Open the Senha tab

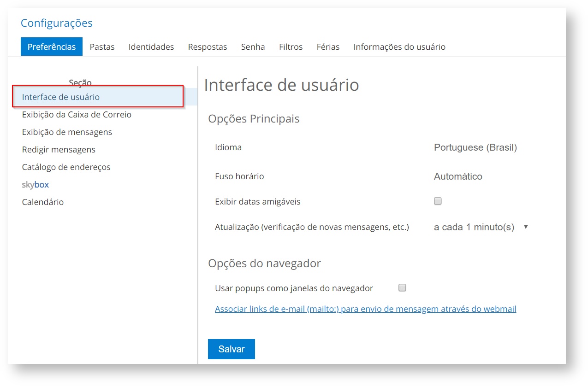click(x=253, y=47)
